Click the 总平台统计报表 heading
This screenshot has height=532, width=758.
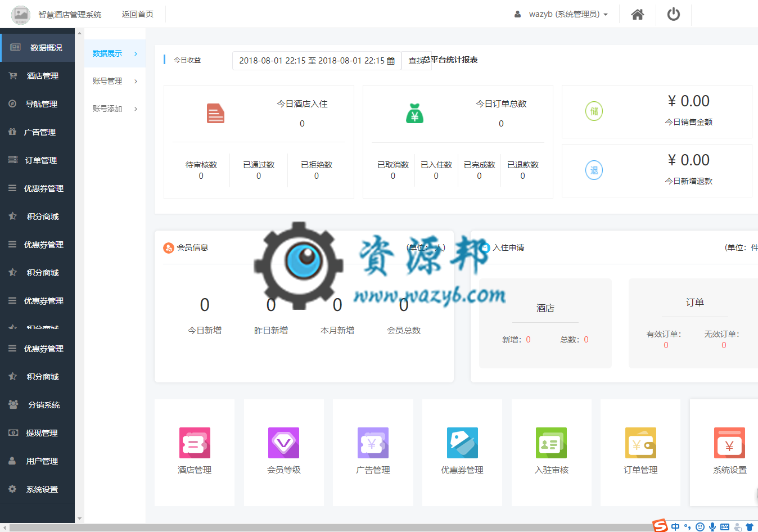click(x=450, y=60)
